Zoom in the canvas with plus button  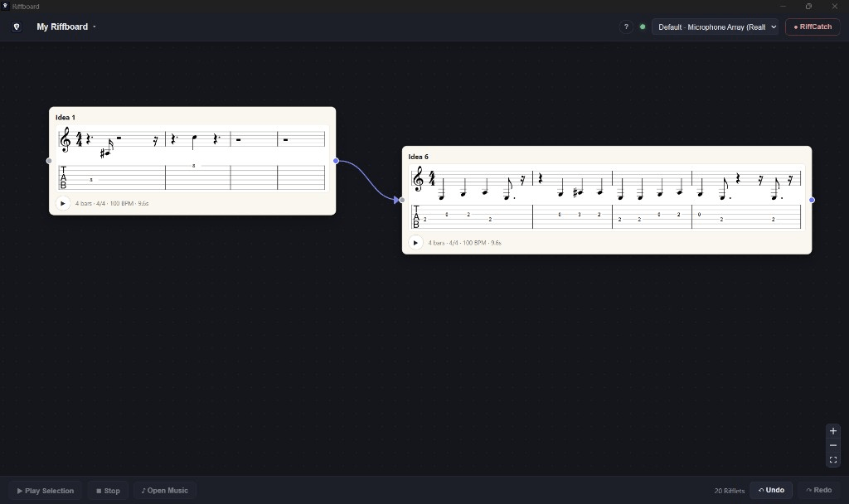[x=832, y=431]
